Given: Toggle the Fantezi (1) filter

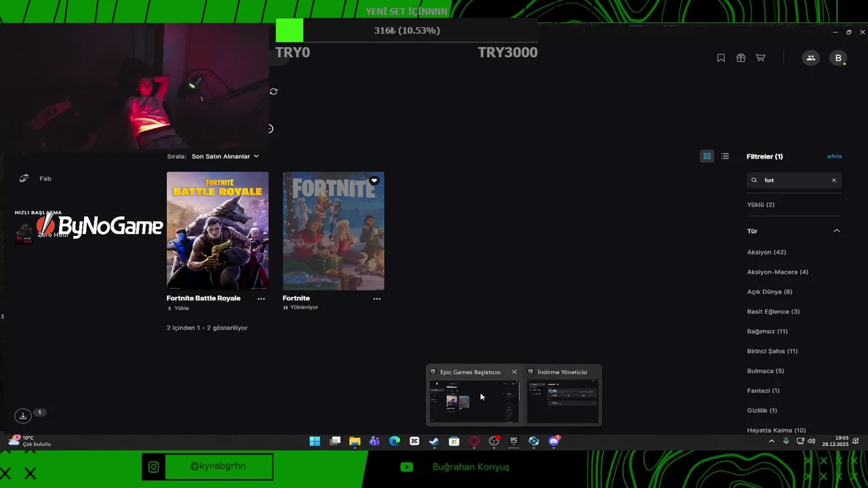Looking at the screenshot, I should point(764,390).
